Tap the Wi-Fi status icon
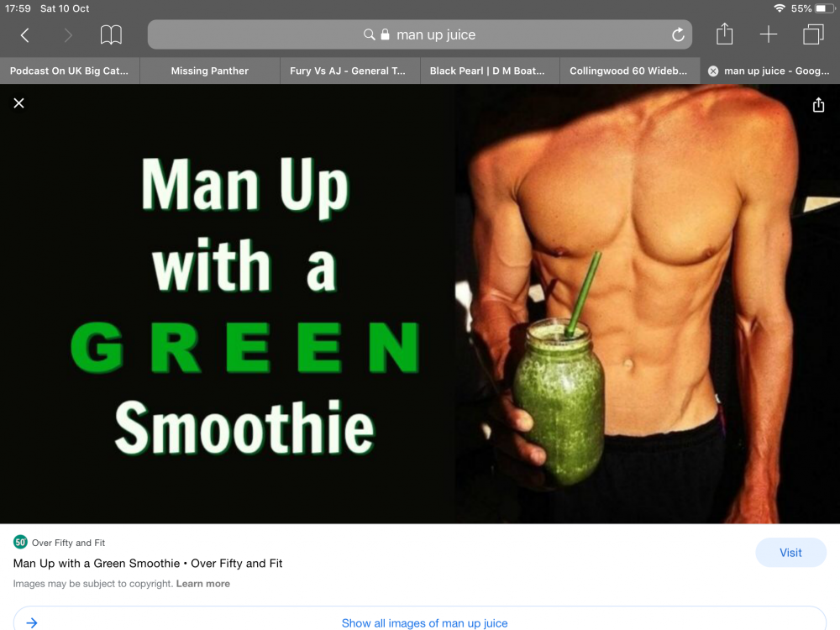The image size is (840, 630). [780, 8]
